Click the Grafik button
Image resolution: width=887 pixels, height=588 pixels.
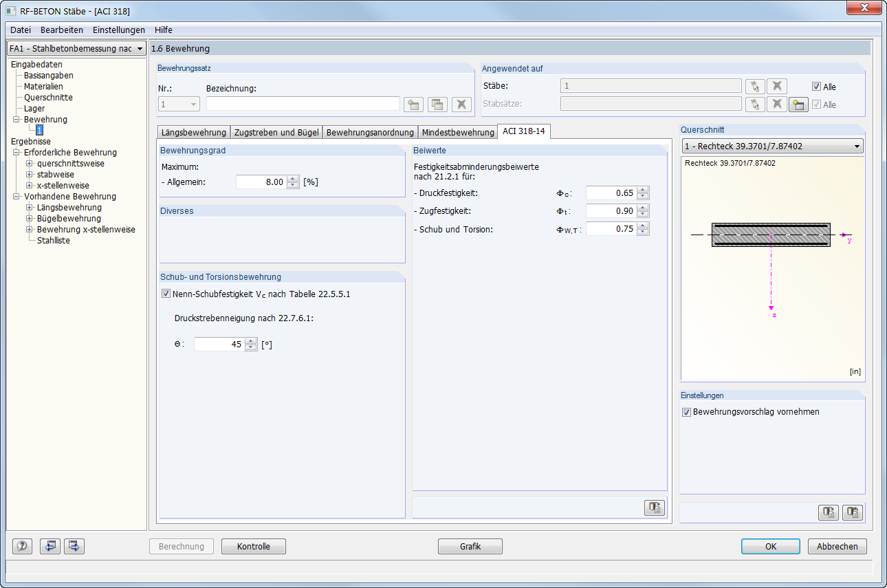click(x=470, y=547)
